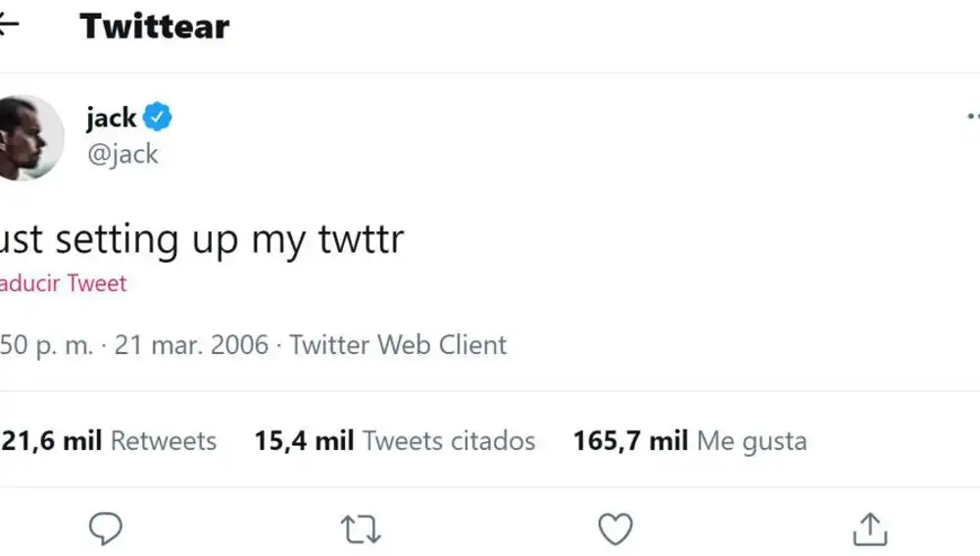Image resolution: width=980 pixels, height=556 pixels.
Task: Go back using the left arrow
Action: coord(8,26)
